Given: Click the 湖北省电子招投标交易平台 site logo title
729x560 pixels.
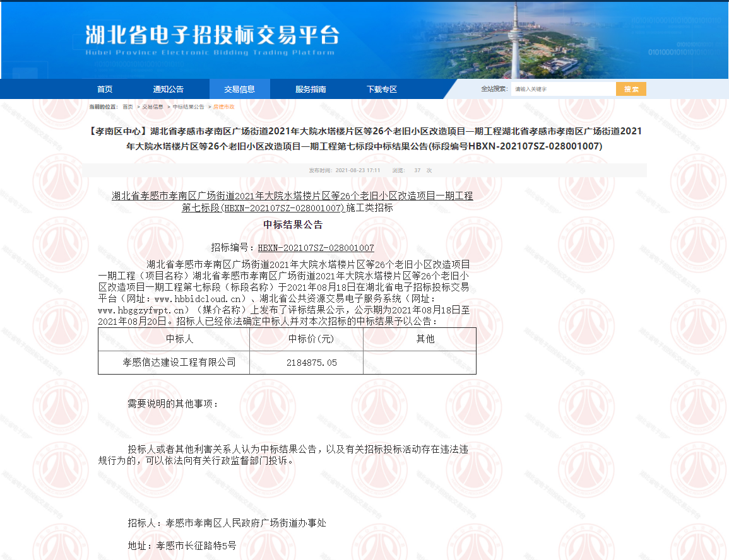Looking at the screenshot, I should [212, 36].
